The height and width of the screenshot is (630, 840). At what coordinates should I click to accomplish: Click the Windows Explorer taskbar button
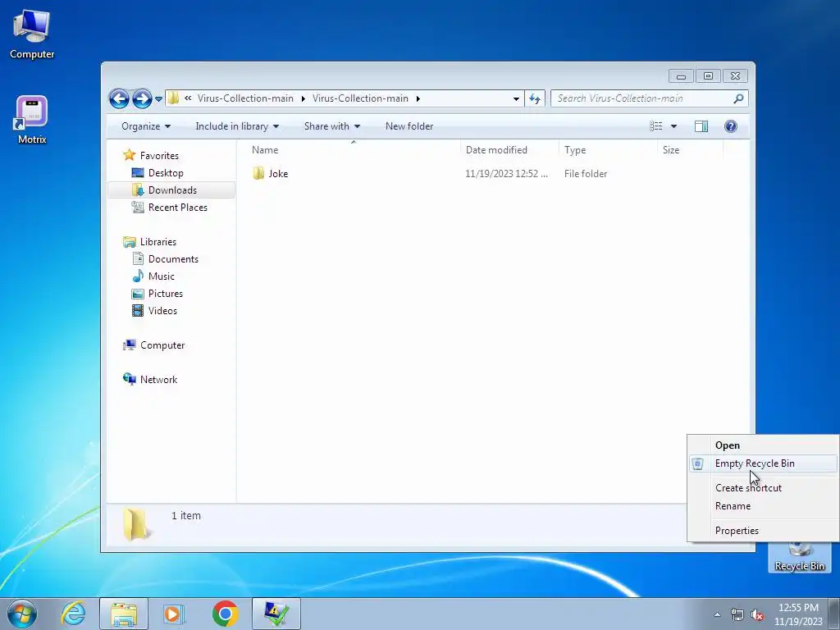124,614
